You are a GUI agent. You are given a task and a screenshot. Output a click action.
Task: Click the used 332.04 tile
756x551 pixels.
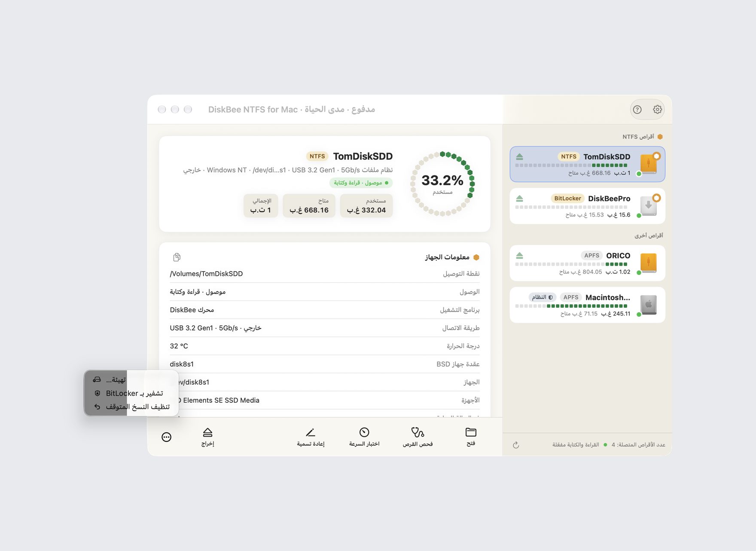click(366, 205)
